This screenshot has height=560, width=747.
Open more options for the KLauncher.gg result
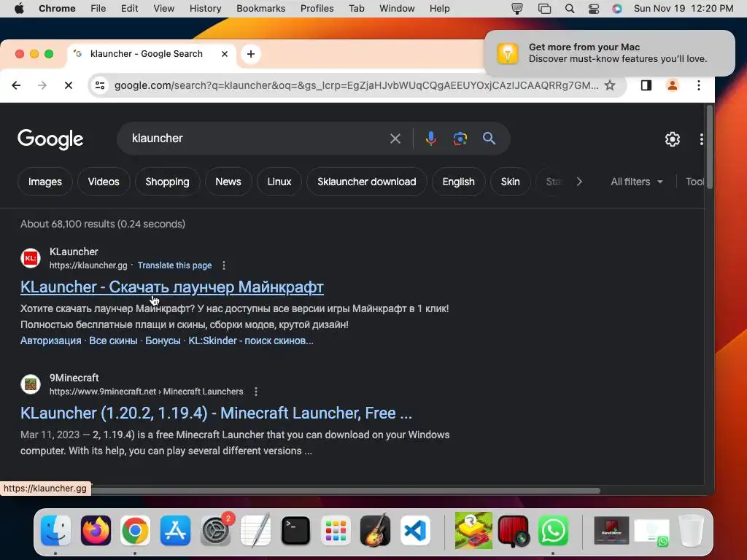point(223,265)
